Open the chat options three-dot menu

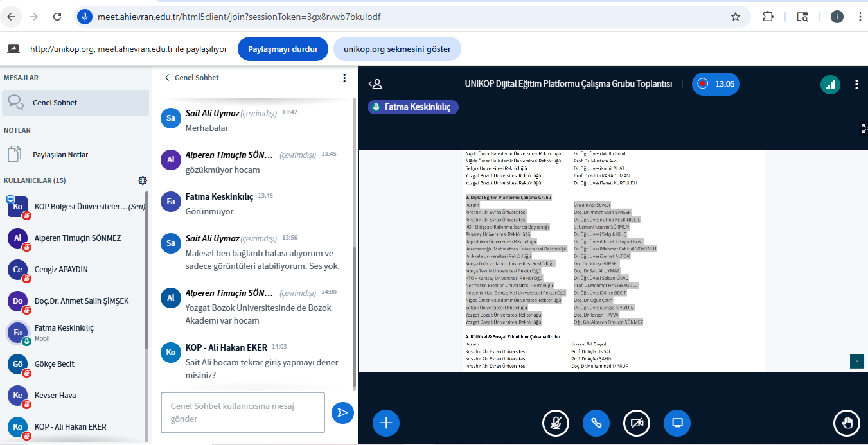(x=344, y=78)
